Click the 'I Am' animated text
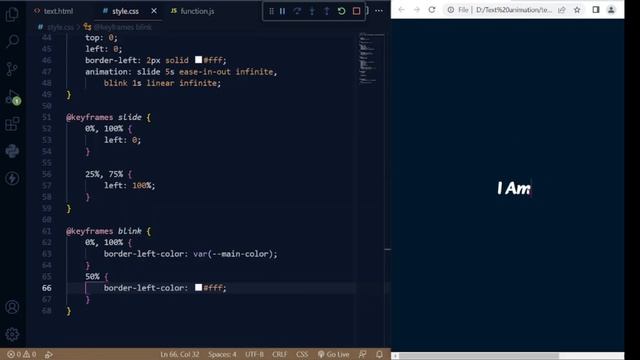This screenshot has width=640, height=360. (514, 188)
